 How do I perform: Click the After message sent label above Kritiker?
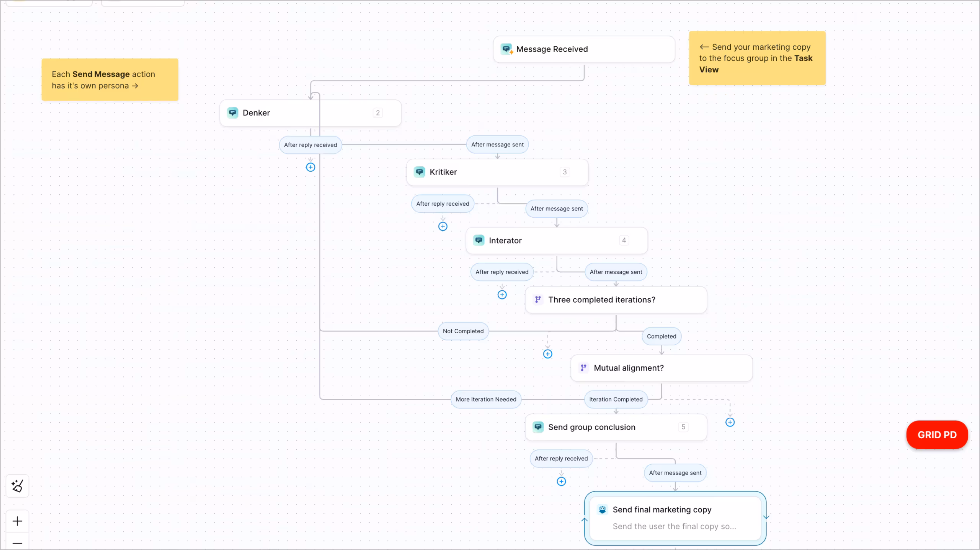click(497, 145)
